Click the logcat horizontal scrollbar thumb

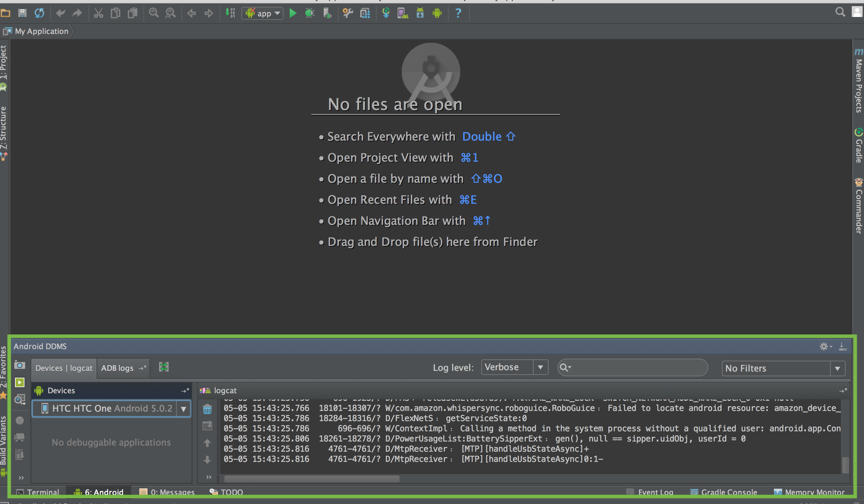click(x=312, y=479)
